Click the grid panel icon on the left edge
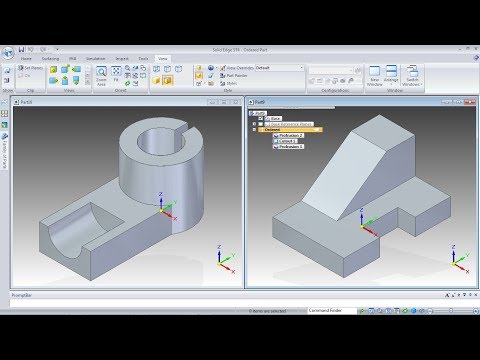Viewport: 480px width, 360px height. point(4,113)
